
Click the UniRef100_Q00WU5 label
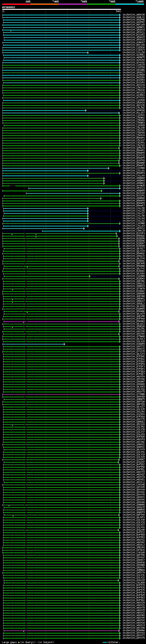pyautogui.click(x=133, y=186)
